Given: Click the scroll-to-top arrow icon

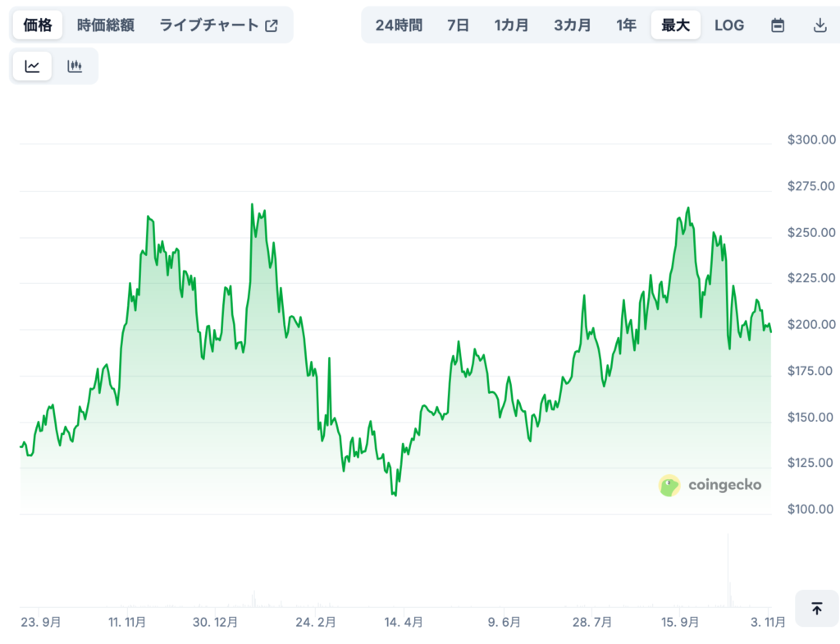Looking at the screenshot, I should [817, 610].
